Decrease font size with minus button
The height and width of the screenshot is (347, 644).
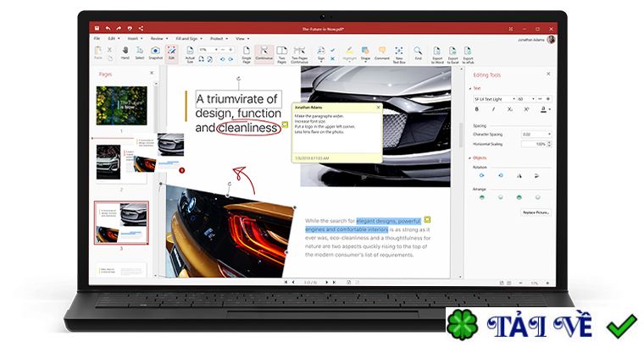pyautogui.click(x=540, y=99)
